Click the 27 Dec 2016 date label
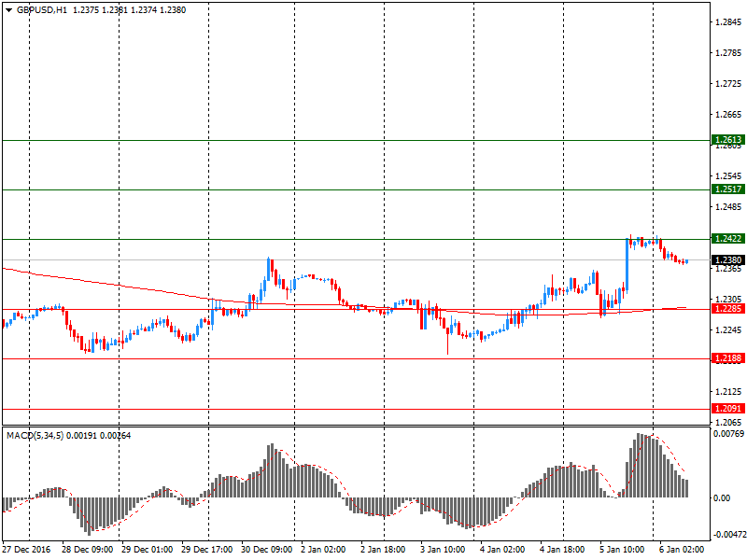The height and width of the screenshot is (560, 747). coord(27,550)
